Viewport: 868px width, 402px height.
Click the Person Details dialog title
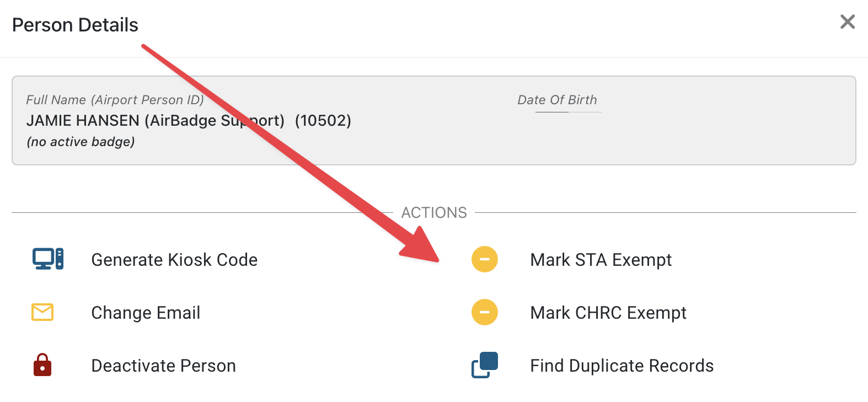75,25
